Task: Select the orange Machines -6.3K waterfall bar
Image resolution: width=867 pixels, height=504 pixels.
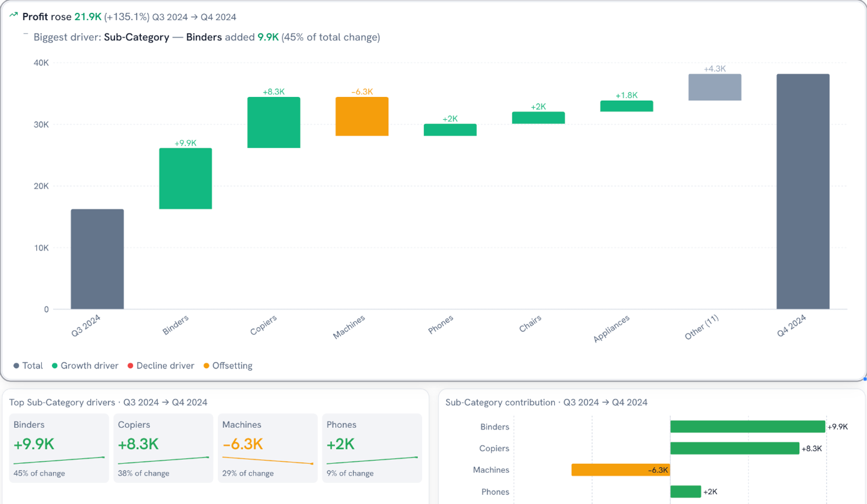Action: click(x=362, y=116)
